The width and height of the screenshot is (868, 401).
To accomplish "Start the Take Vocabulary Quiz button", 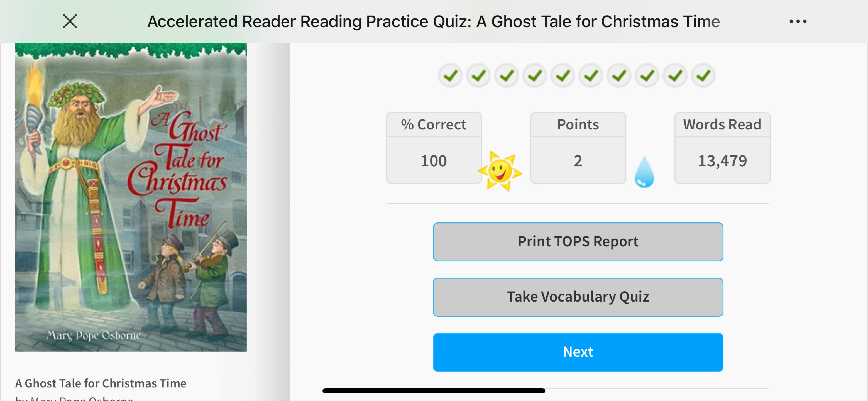I will click(578, 297).
